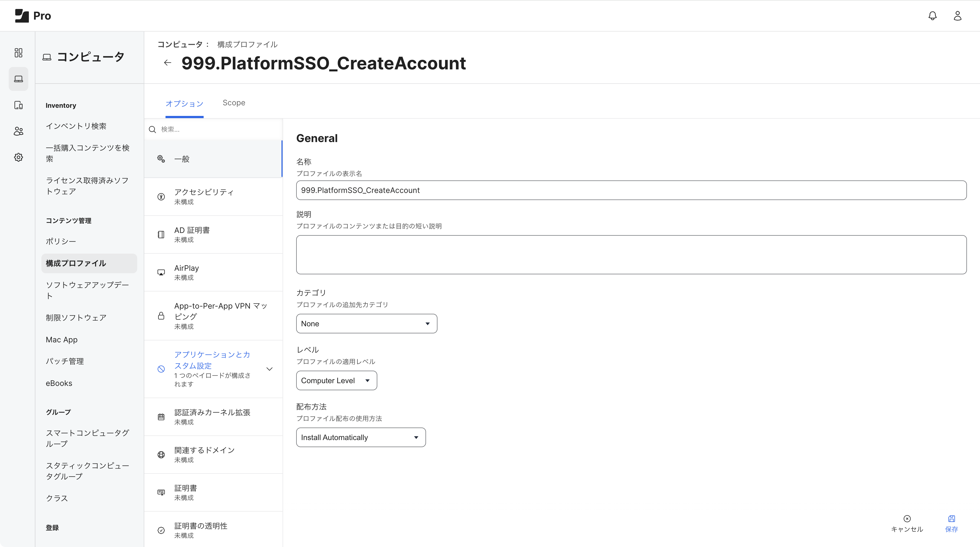Click the AD Certificate payload icon

tap(161, 234)
